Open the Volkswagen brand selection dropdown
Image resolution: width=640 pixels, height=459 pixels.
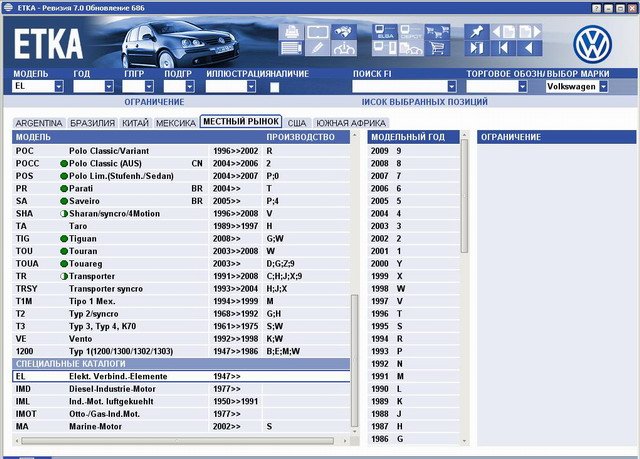coord(603,86)
